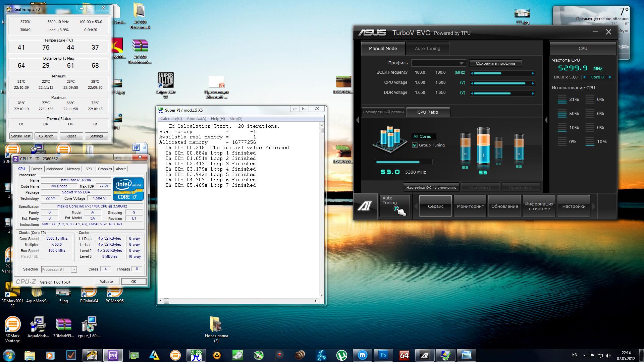This screenshot has height=362, width=644.
Task: Click Validate button in CPU-Z
Action: coord(106,282)
